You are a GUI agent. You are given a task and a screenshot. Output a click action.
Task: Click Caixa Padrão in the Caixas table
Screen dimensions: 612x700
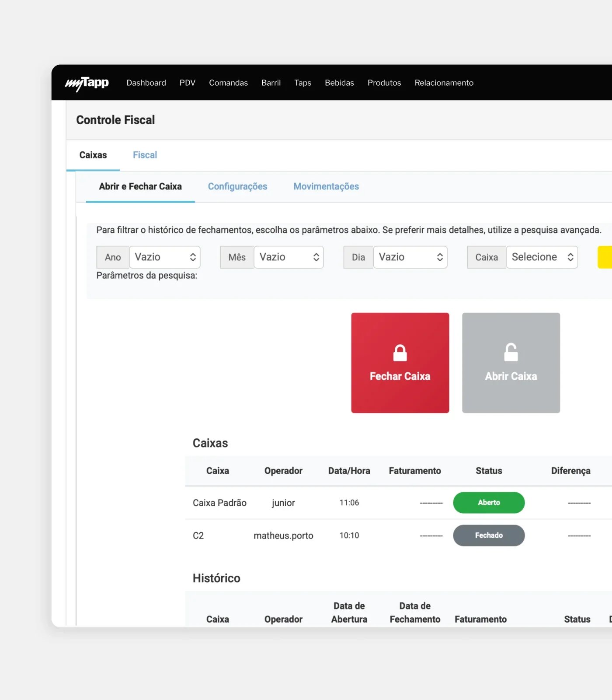pyautogui.click(x=219, y=503)
